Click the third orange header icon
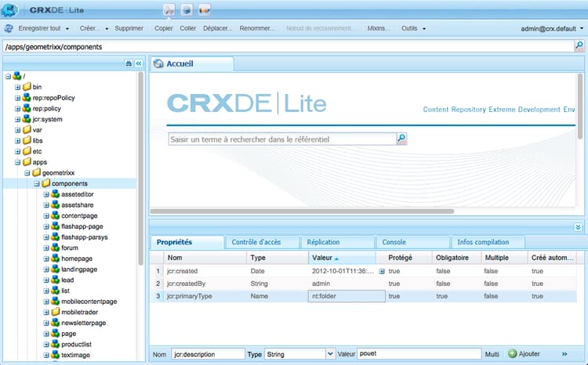 click(x=205, y=9)
